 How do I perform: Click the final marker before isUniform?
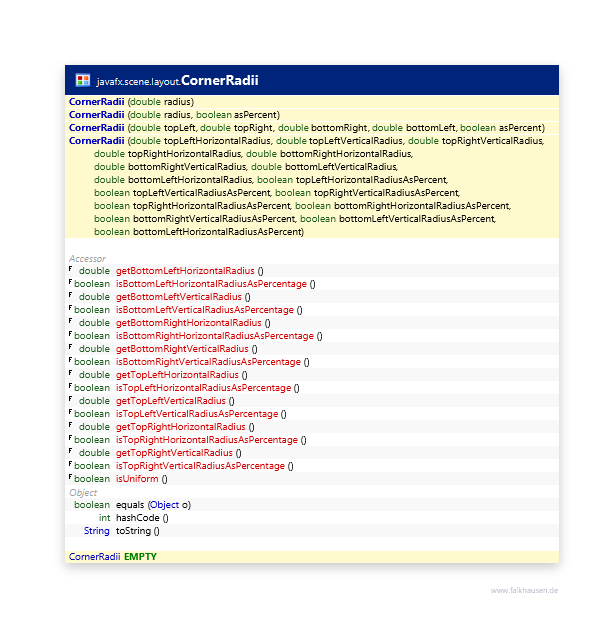[x=70, y=478]
